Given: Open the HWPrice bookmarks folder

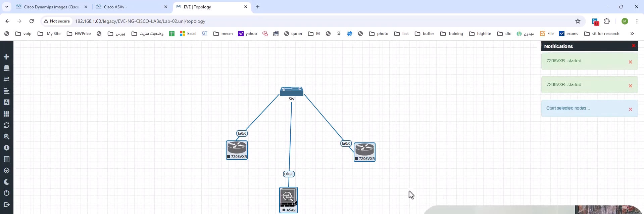Looking at the screenshot, I should click(x=79, y=34).
